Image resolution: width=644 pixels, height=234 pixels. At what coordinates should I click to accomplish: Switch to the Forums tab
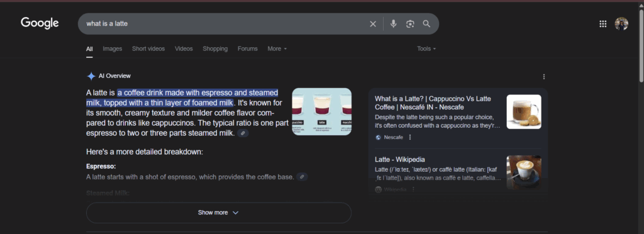[x=248, y=49]
